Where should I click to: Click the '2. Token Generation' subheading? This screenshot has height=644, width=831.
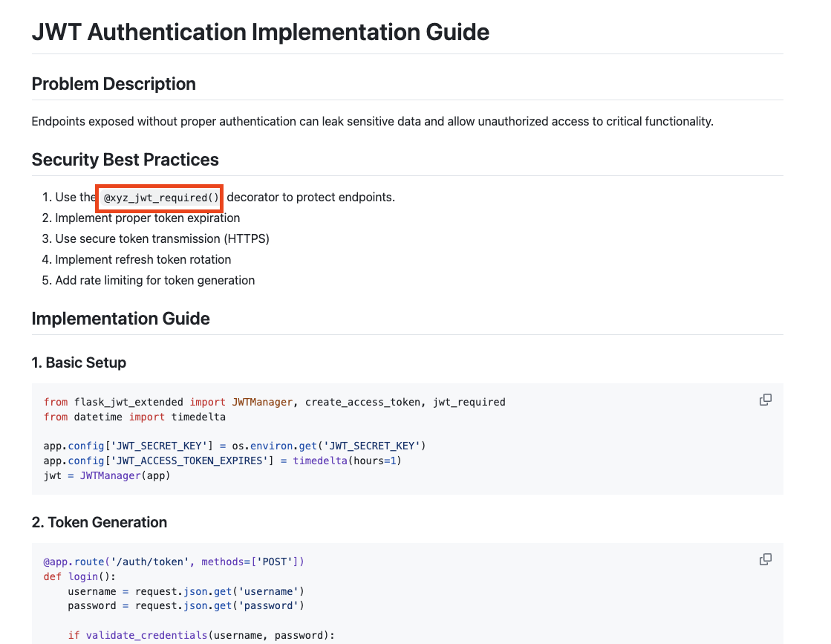click(x=99, y=522)
